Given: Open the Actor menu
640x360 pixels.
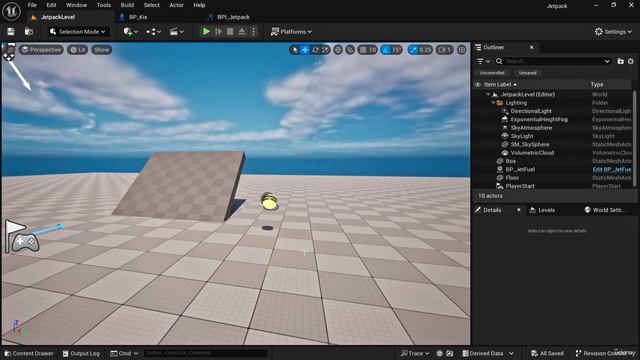Looking at the screenshot, I should pyautogui.click(x=176, y=5).
